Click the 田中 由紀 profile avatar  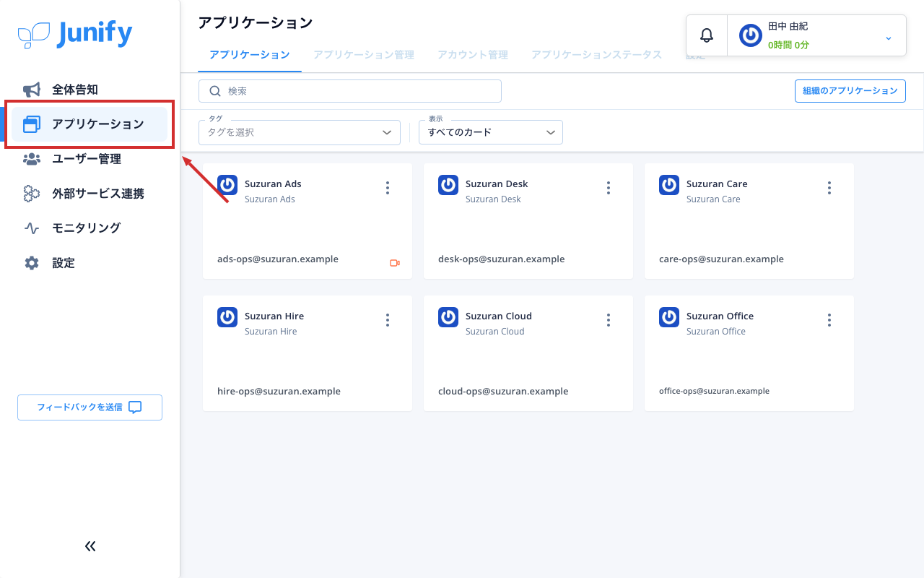click(751, 35)
